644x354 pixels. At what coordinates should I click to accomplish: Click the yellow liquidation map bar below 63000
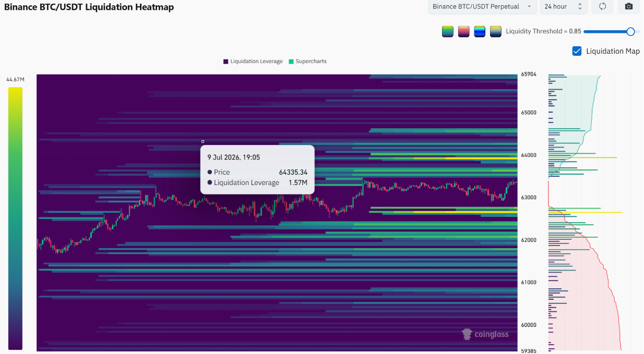pos(585,212)
